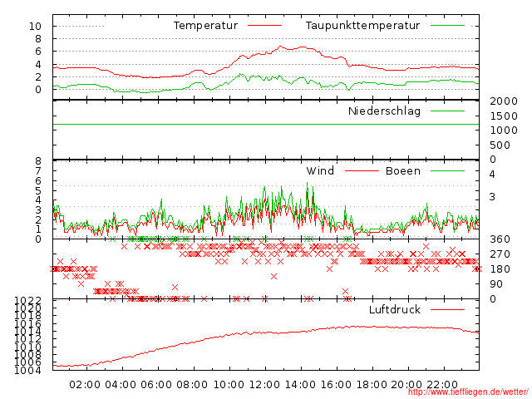Click the 08:00 time axis label
This screenshot has width=532, height=399.
[192, 385]
